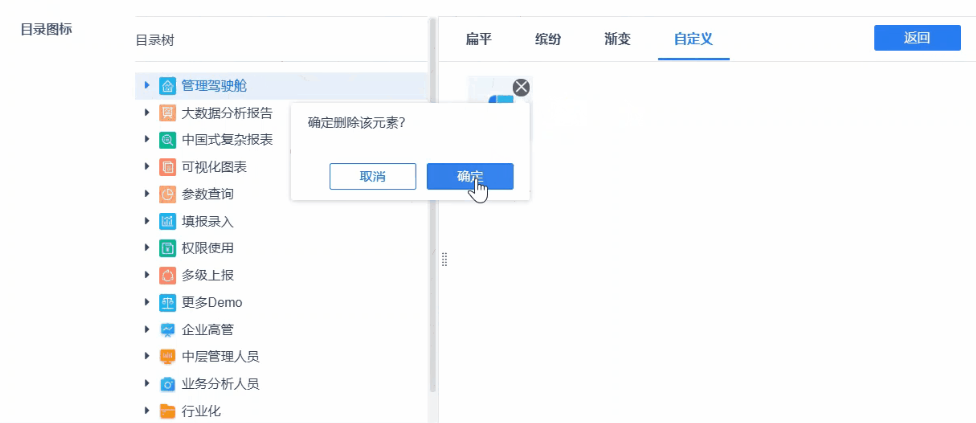The width and height of the screenshot is (976, 423).
Task: Click the 业务分析人员 camera icon
Action: [167, 384]
